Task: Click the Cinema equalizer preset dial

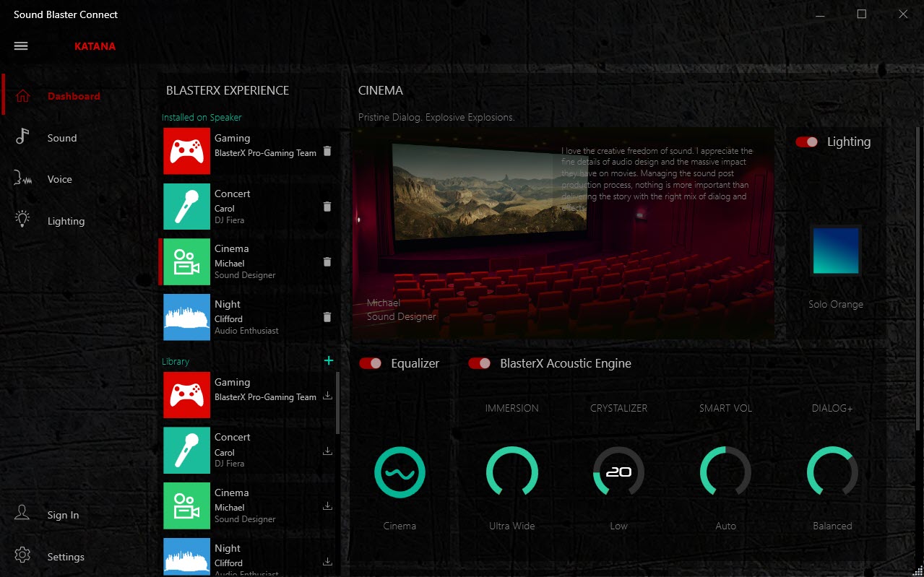Action: (400, 472)
